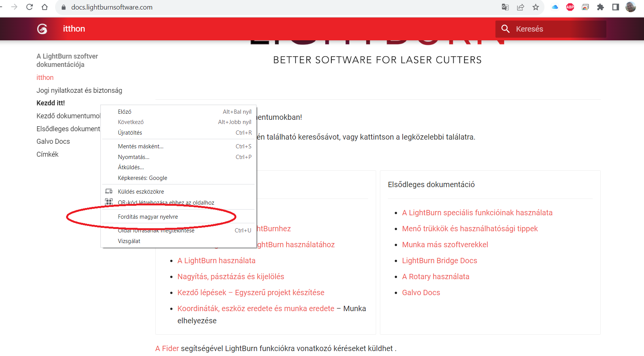Open A Rotary használata link
The width and height of the screenshot is (644, 356).
pos(436,277)
